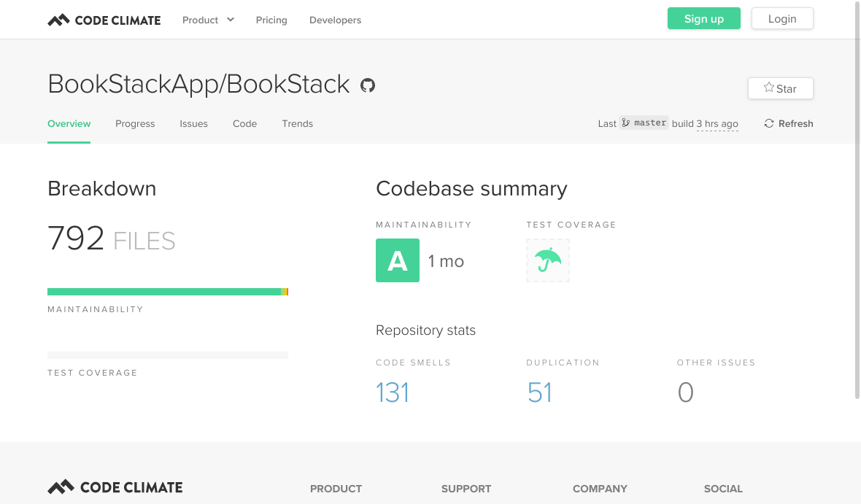Screen dimensions: 861x504
Task: Click the empty test coverage bar
Action: [x=168, y=355]
